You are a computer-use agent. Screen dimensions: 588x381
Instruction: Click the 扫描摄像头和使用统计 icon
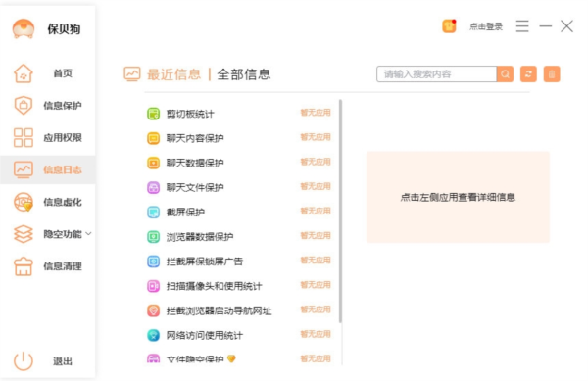point(153,286)
